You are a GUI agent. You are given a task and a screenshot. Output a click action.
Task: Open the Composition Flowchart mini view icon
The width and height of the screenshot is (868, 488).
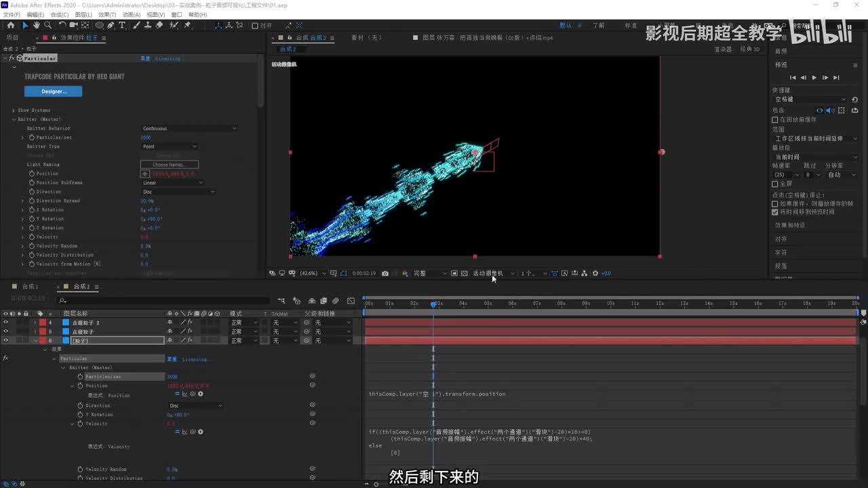coord(281,300)
